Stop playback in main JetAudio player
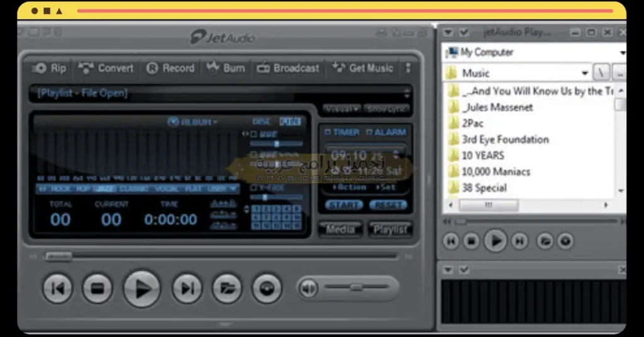 pyautogui.click(x=97, y=288)
